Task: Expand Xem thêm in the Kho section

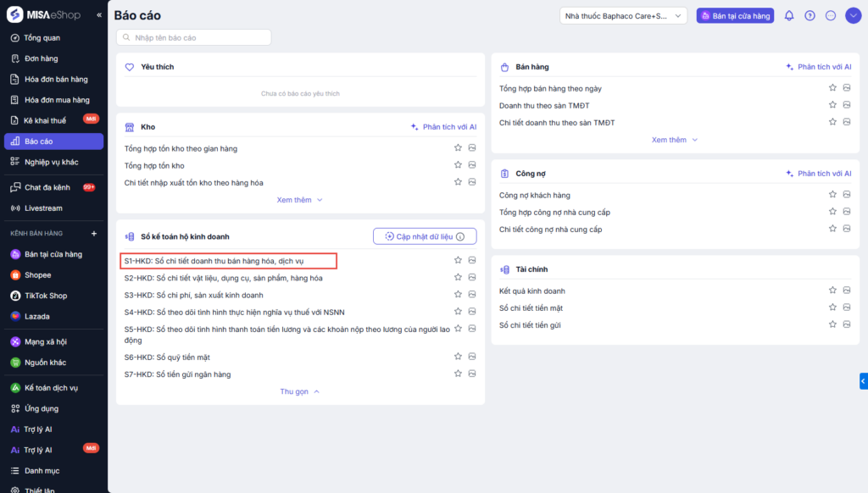Action: tap(300, 200)
